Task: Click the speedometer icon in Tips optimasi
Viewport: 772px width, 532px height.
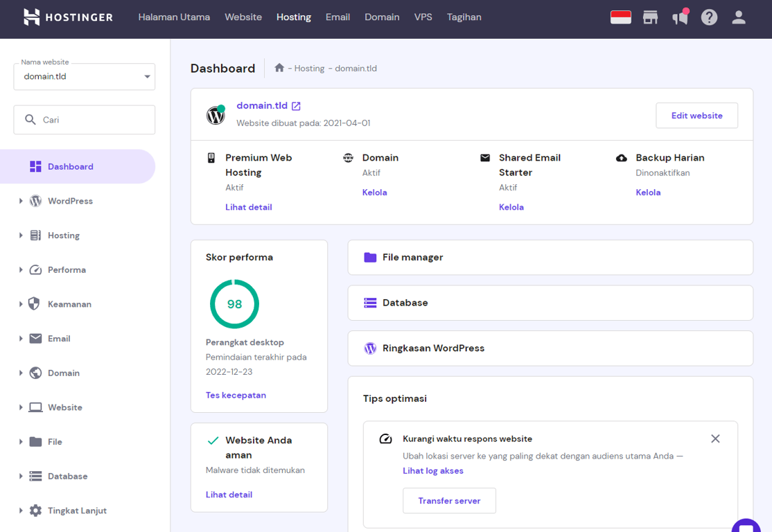Action: pos(385,438)
